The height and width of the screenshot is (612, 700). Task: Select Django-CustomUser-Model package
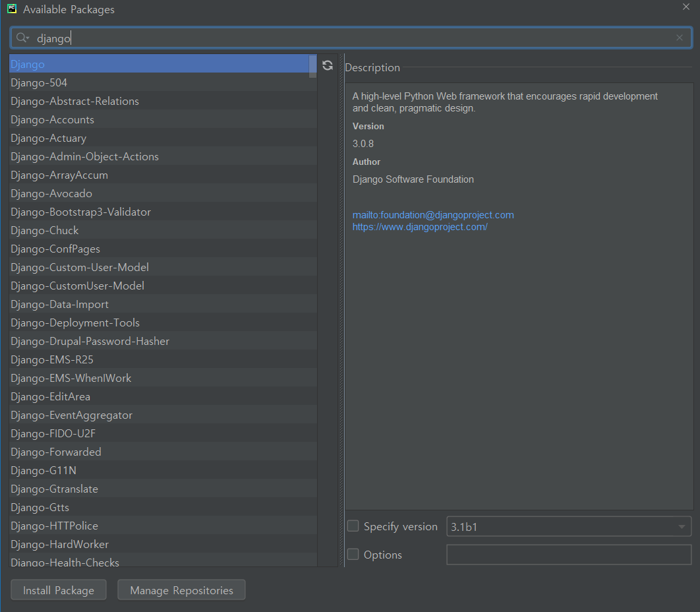163,286
